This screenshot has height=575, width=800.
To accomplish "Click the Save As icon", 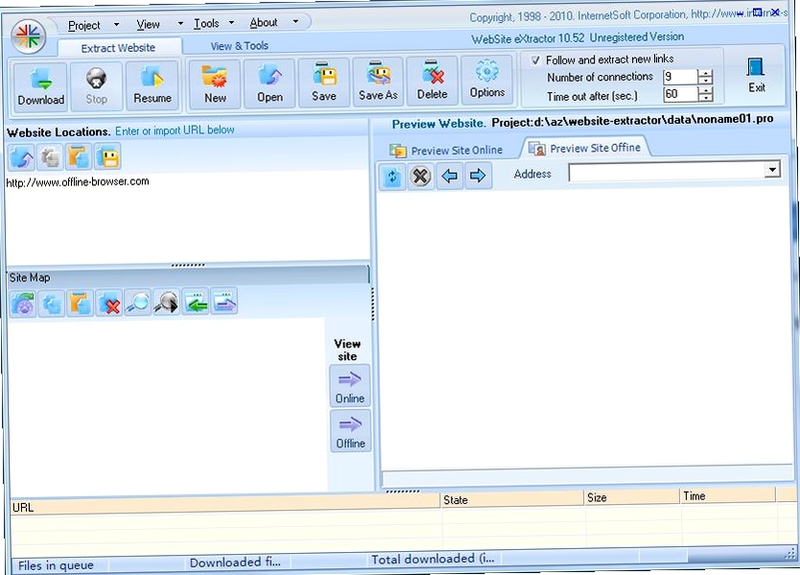I will tap(378, 82).
